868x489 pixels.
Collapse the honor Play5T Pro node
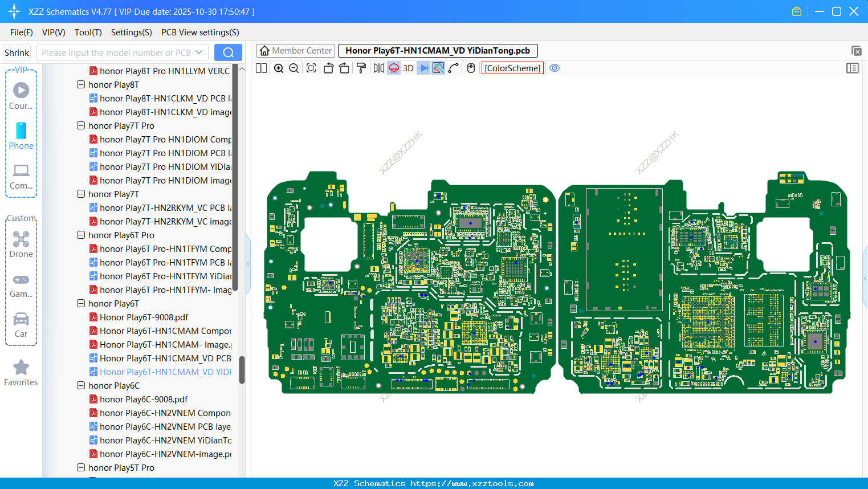click(x=81, y=467)
